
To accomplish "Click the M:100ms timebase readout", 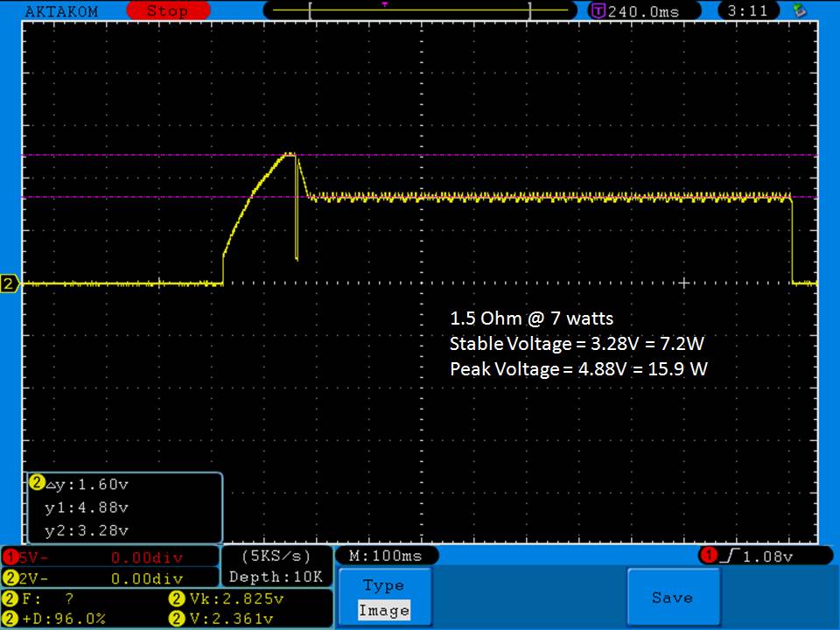I will pos(386,556).
